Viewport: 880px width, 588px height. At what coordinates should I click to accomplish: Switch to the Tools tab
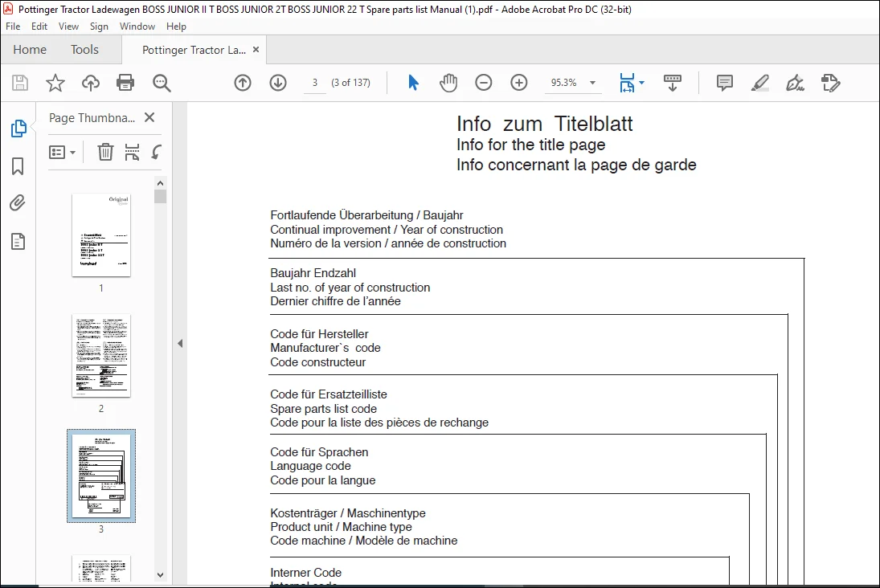(84, 49)
